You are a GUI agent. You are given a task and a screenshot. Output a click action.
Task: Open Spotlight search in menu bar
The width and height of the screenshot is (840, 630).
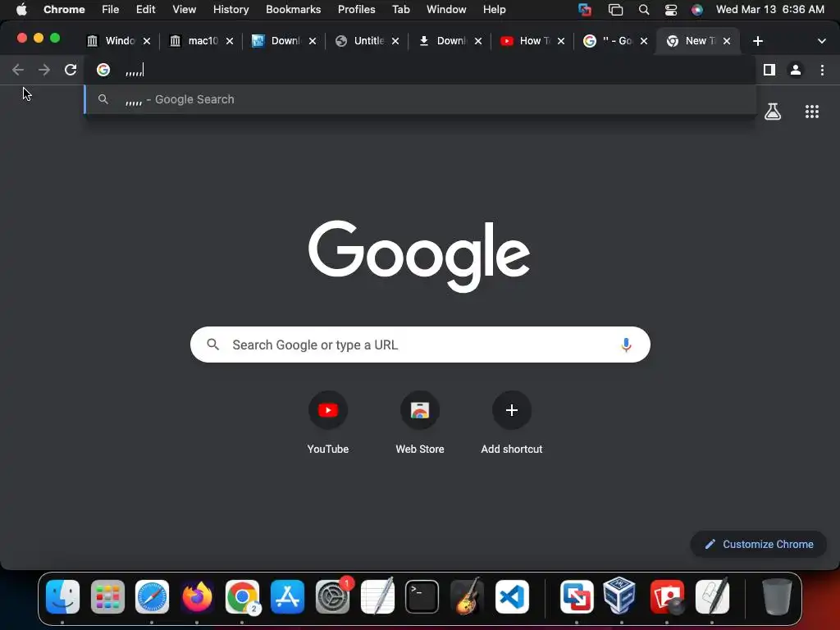pos(644,10)
